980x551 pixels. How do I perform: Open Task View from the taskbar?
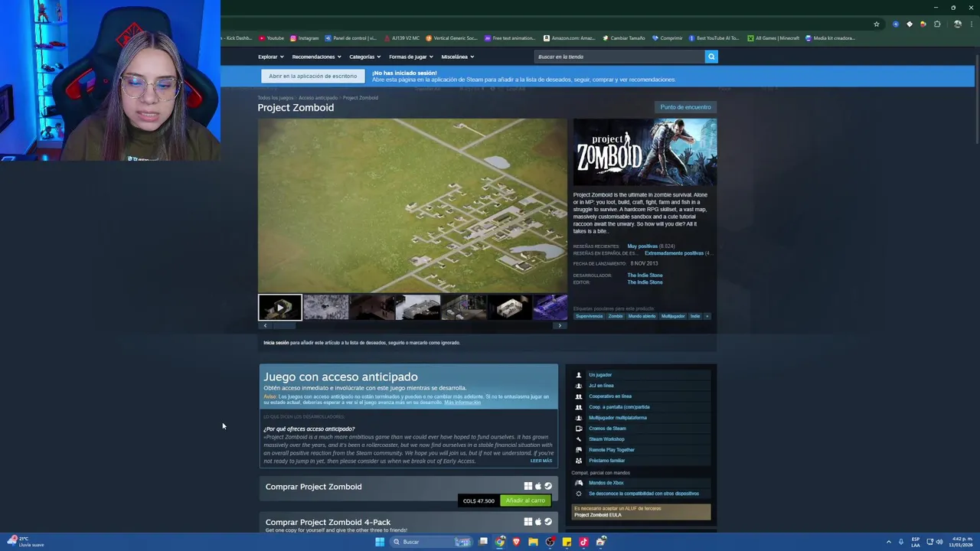point(483,542)
